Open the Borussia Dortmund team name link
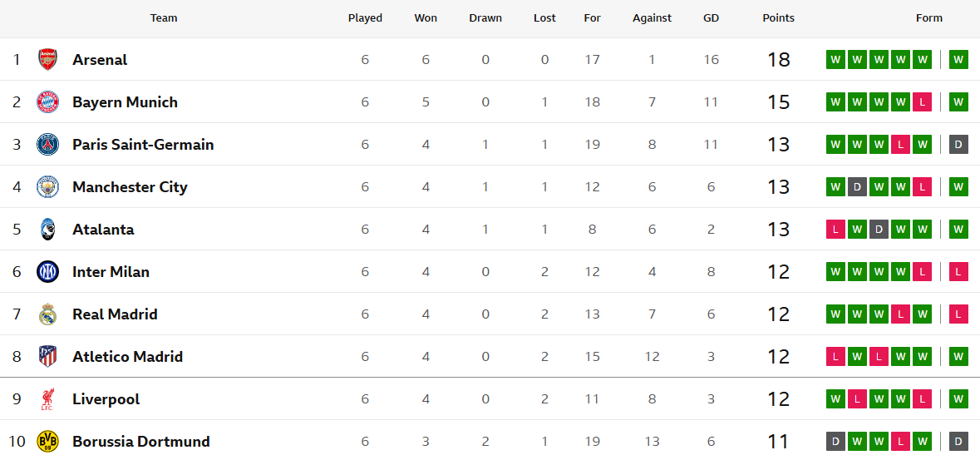 click(140, 442)
